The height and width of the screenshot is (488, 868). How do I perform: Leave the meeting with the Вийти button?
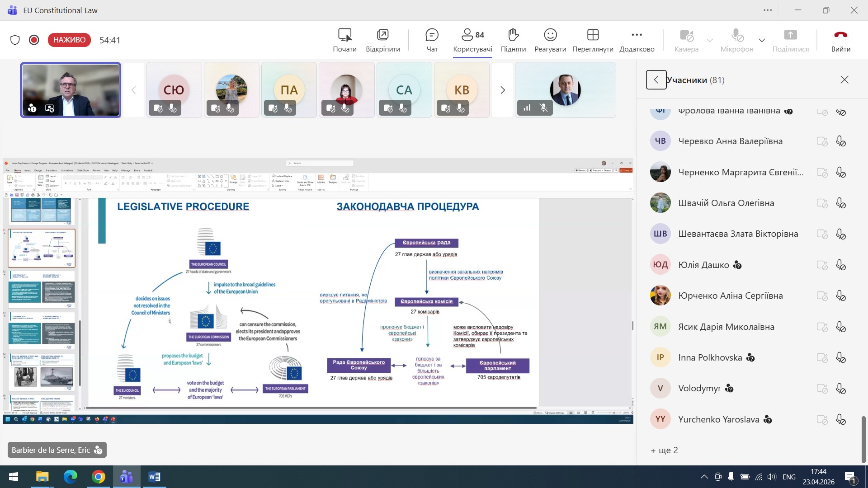(840, 40)
